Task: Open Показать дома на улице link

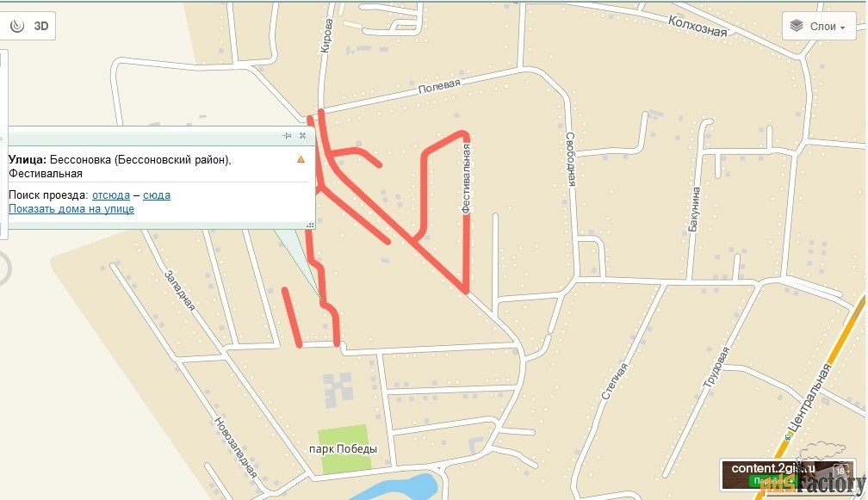Action: click(71, 208)
